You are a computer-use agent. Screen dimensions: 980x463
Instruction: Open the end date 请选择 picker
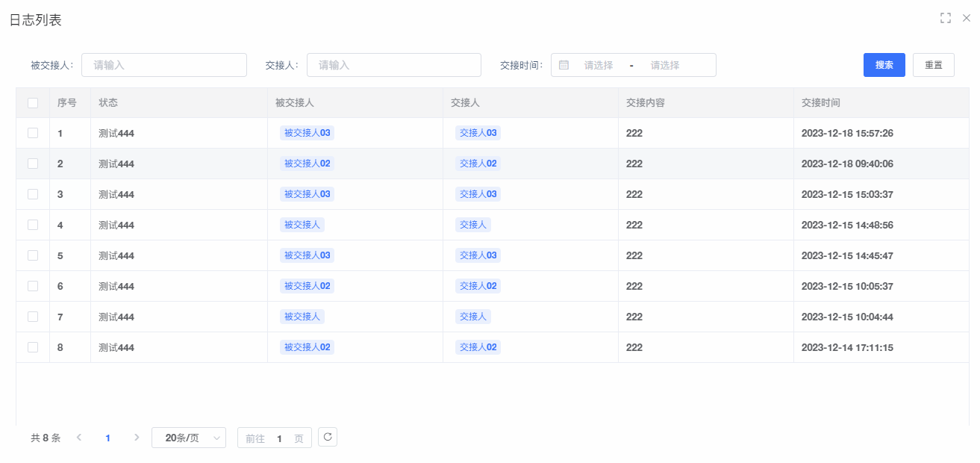click(664, 65)
